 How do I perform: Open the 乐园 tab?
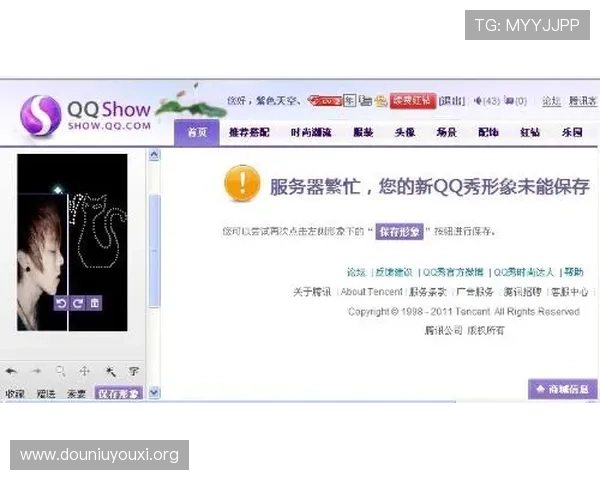pos(572,132)
